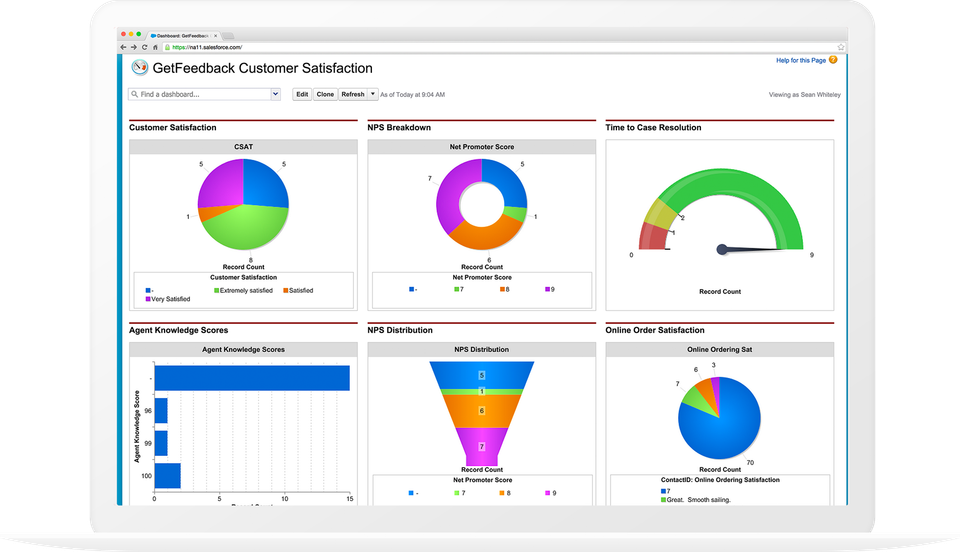Click the orange help question mark icon
960x552 pixels.
833,60
